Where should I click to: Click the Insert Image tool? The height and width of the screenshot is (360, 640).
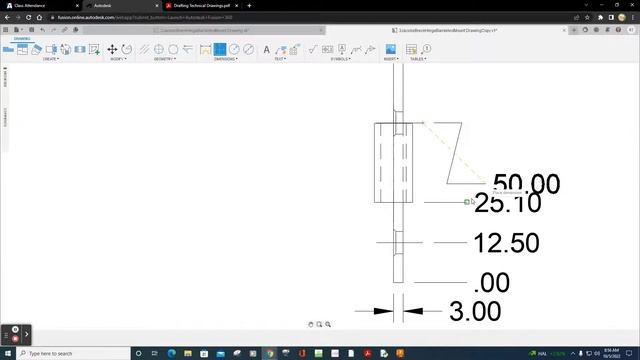[x=391, y=49]
